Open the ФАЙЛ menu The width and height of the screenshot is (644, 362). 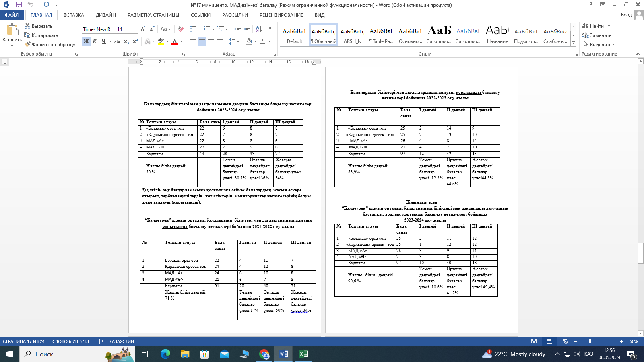click(x=12, y=15)
